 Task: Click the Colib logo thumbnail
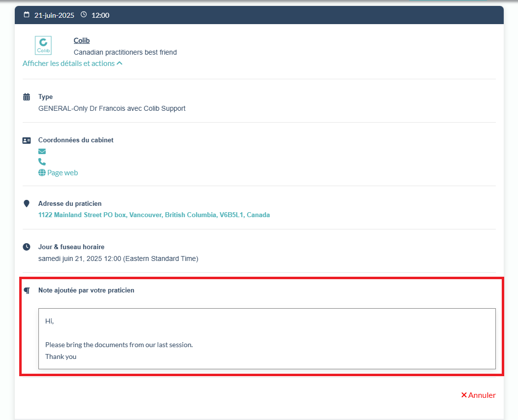(x=43, y=46)
